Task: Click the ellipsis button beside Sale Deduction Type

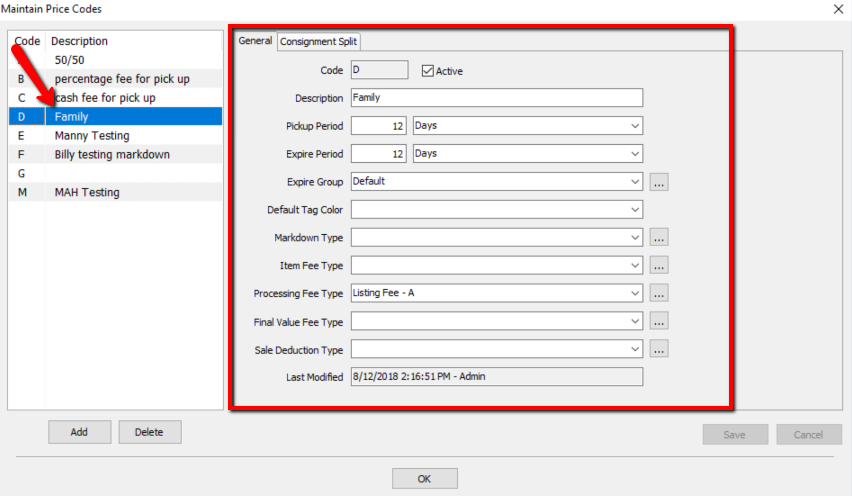Action: click(x=659, y=349)
